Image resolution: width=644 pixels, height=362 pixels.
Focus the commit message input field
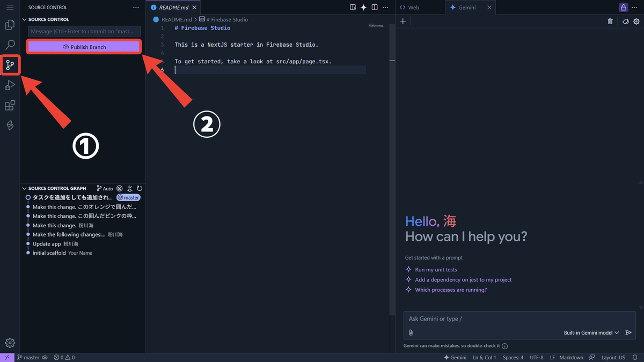[x=84, y=32]
